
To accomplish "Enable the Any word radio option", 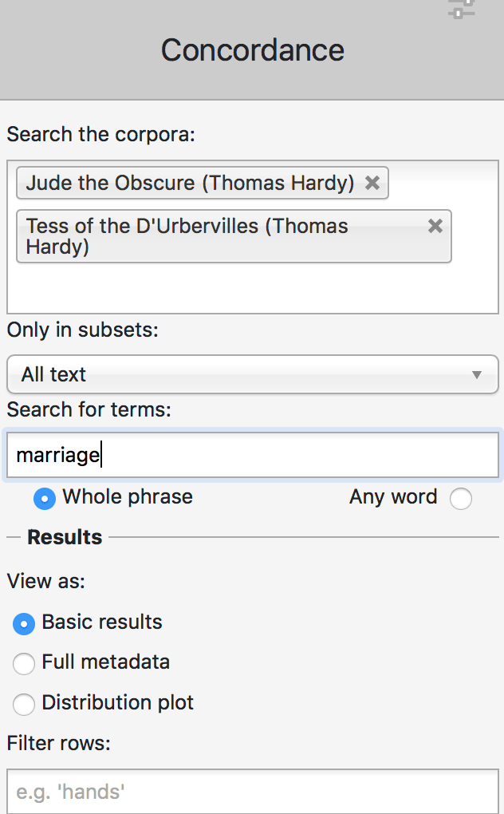I will (460, 499).
